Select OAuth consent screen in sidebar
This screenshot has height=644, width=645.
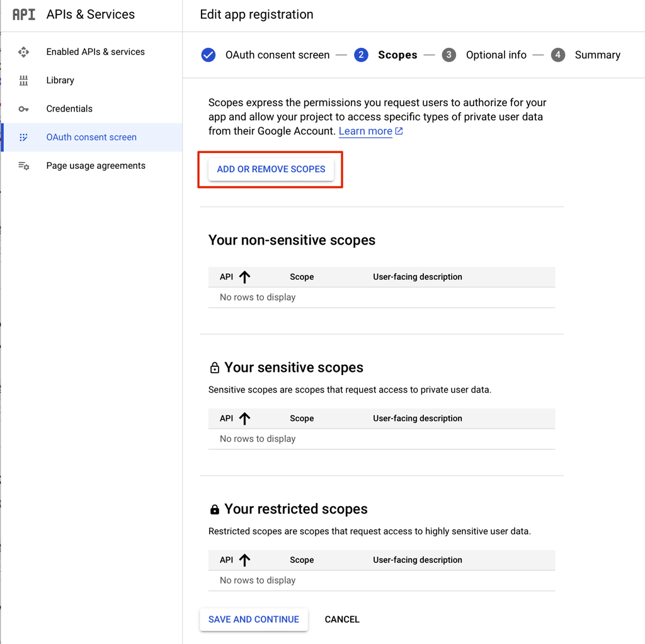tap(91, 137)
